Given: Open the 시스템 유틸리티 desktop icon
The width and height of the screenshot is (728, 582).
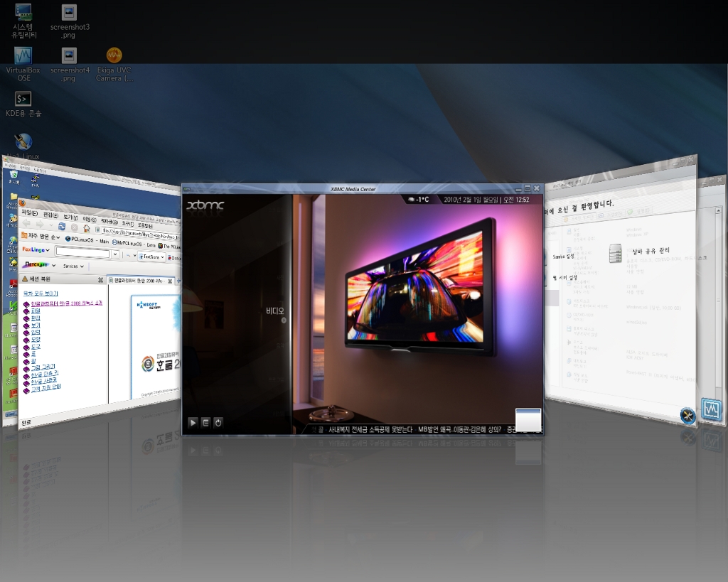Looking at the screenshot, I should (x=23, y=21).
